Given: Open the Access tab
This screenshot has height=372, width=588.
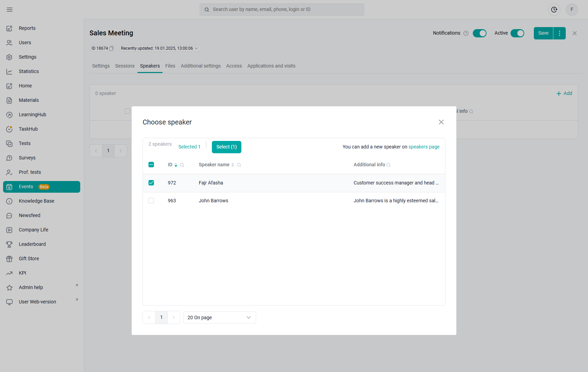Looking at the screenshot, I should point(234,66).
